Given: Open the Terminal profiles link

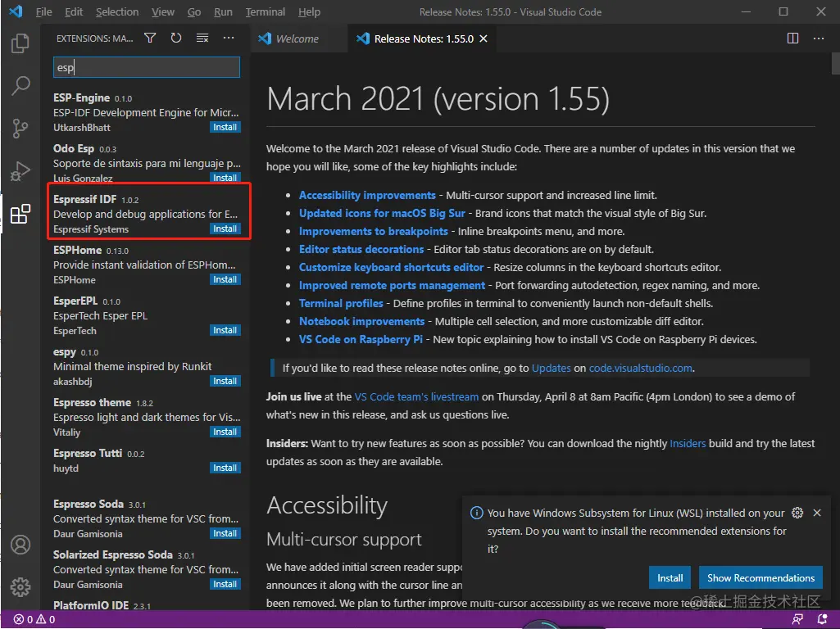Looking at the screenshot, I should pyautogui.click(x=341, y=304).
